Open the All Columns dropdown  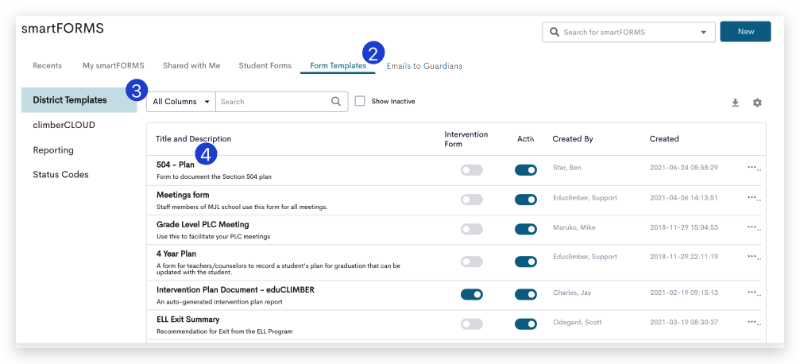point(181,102)
